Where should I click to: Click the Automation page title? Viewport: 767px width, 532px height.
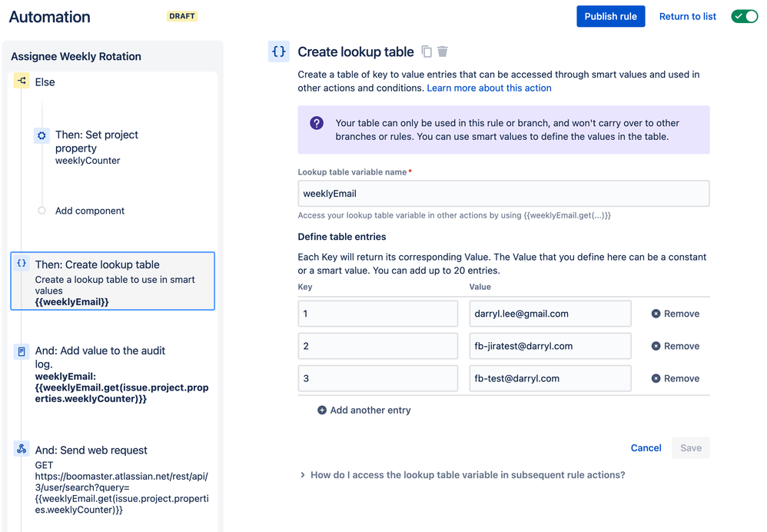[x=49, y=17]
